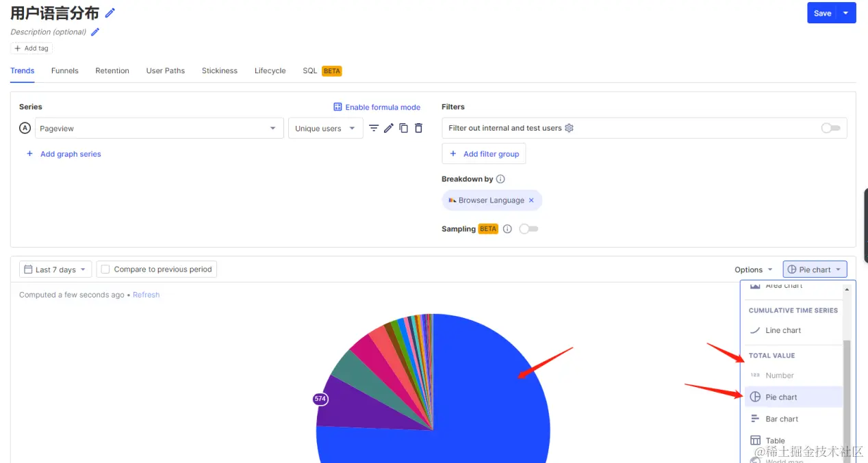Open the Pageview event dropdown
The image size is (868, 463).
tap(159, 129)
